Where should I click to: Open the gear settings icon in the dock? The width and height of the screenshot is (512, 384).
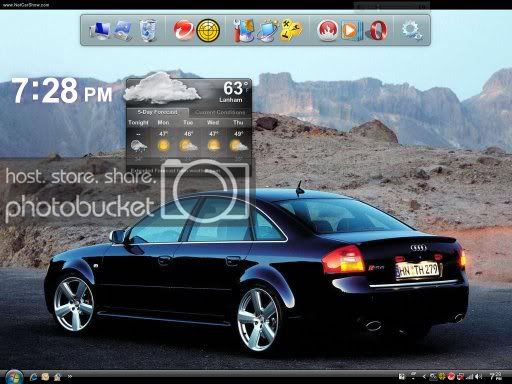[411, 30]
